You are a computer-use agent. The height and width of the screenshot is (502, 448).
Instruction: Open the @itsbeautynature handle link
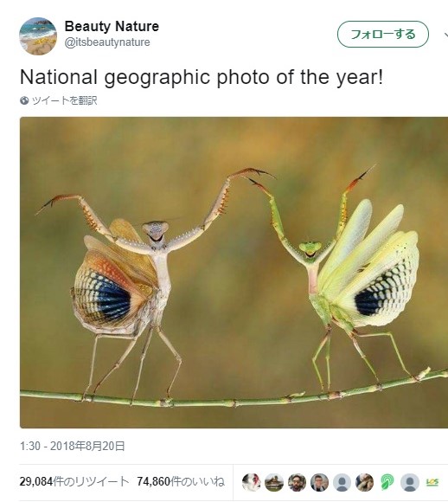(x=107, y=42)
